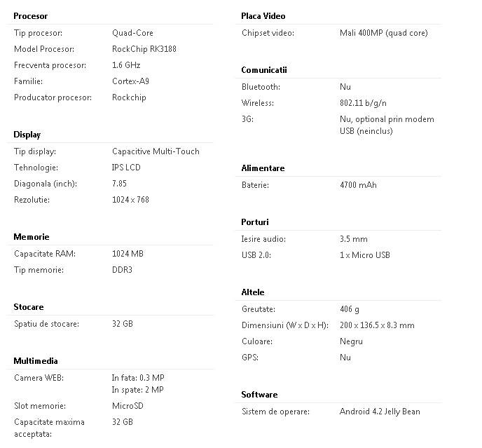Click the Comunicatii section heading
This screenshot has height=448, width=482.
coord(264,70)
